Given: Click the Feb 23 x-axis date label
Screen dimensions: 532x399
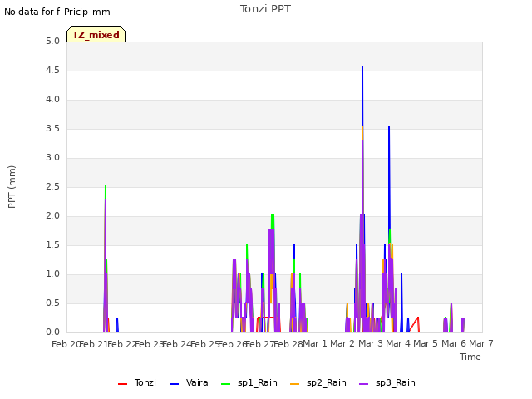Looking at the screenshot, I should coord(150,344).
